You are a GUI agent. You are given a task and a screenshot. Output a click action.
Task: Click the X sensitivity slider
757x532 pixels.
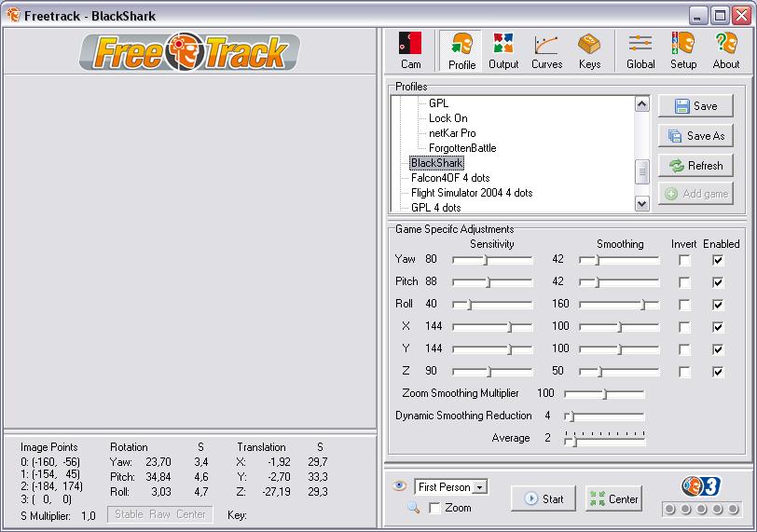492,327
